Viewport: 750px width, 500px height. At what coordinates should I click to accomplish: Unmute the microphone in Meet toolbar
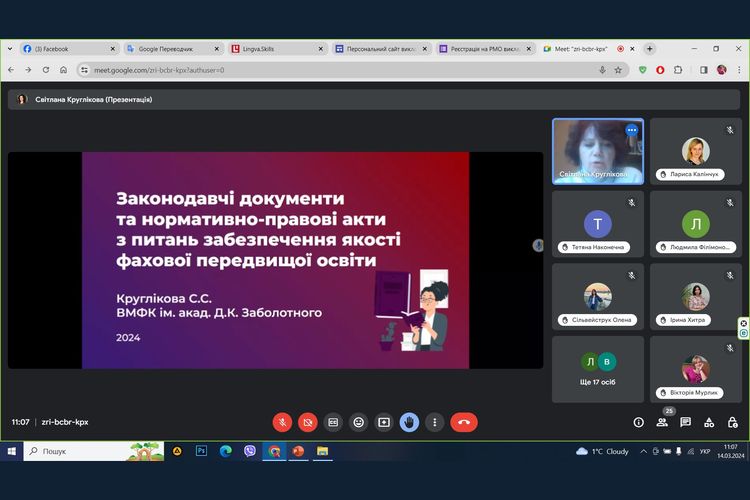tap(282, 422)
